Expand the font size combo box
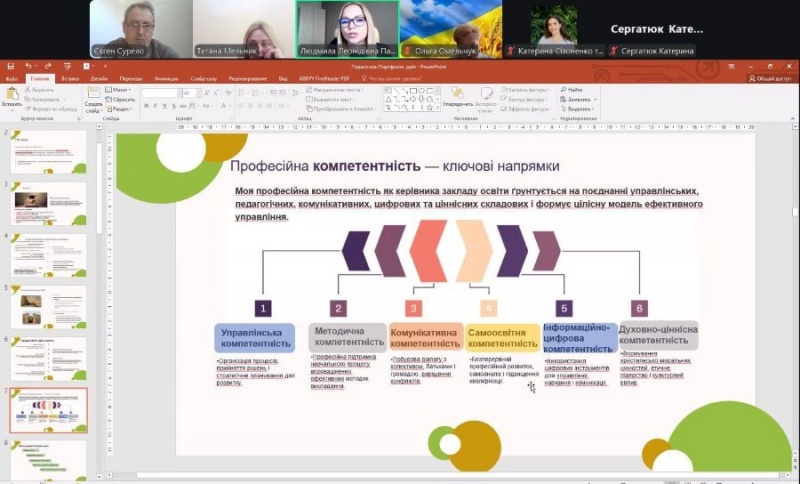800x484 pixels. (x=197, y=93)
